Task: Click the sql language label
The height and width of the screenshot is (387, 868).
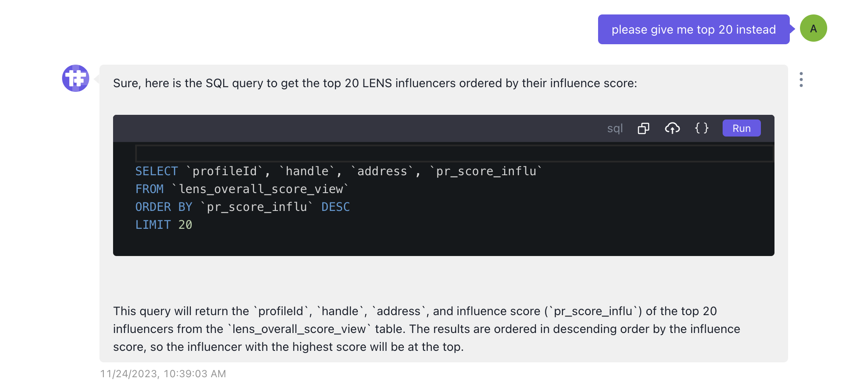Action: (x=615, y=128)
